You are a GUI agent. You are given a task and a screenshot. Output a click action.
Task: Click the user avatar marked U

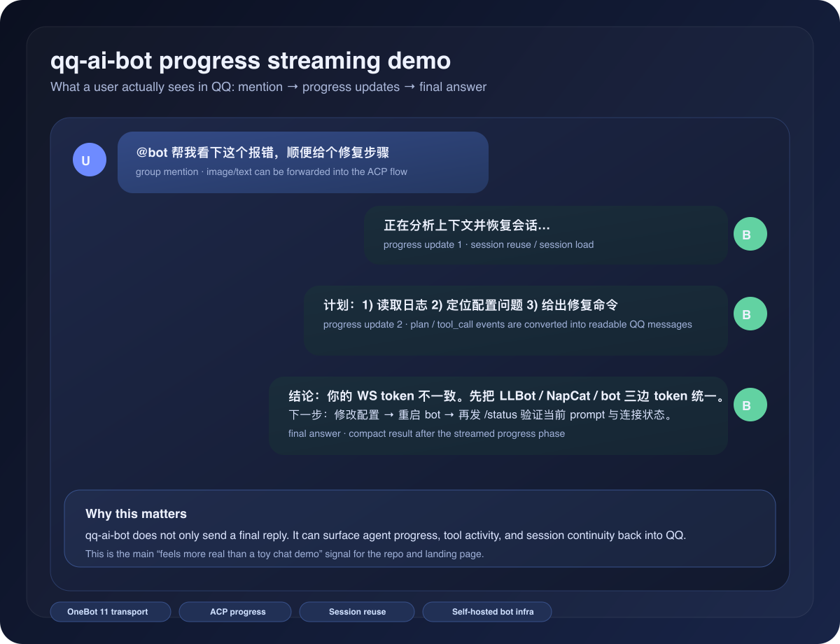coord(90,160)
